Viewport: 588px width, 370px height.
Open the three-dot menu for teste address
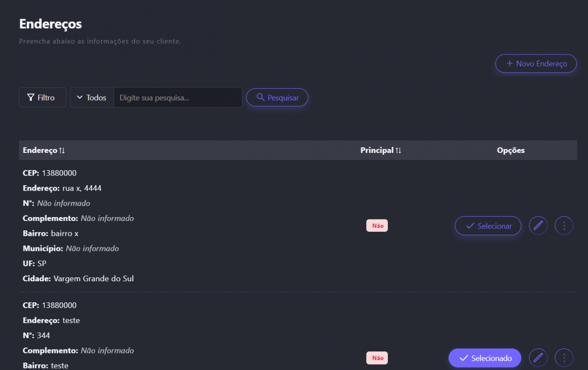pos(564,358)
